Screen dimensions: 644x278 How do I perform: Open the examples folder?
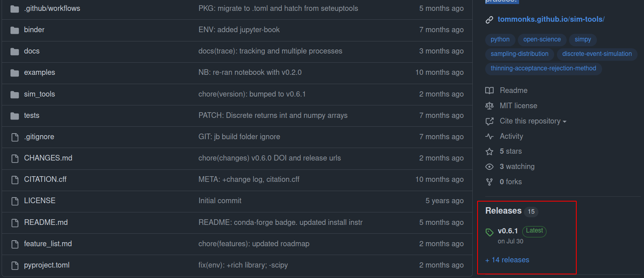pos(39,72)
